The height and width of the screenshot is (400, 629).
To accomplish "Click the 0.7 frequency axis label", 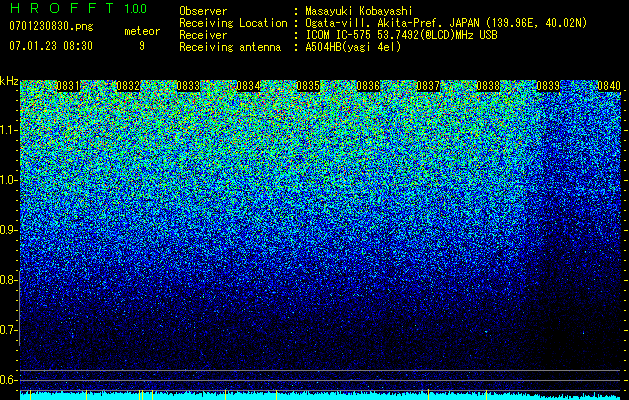I will [8, 330].
